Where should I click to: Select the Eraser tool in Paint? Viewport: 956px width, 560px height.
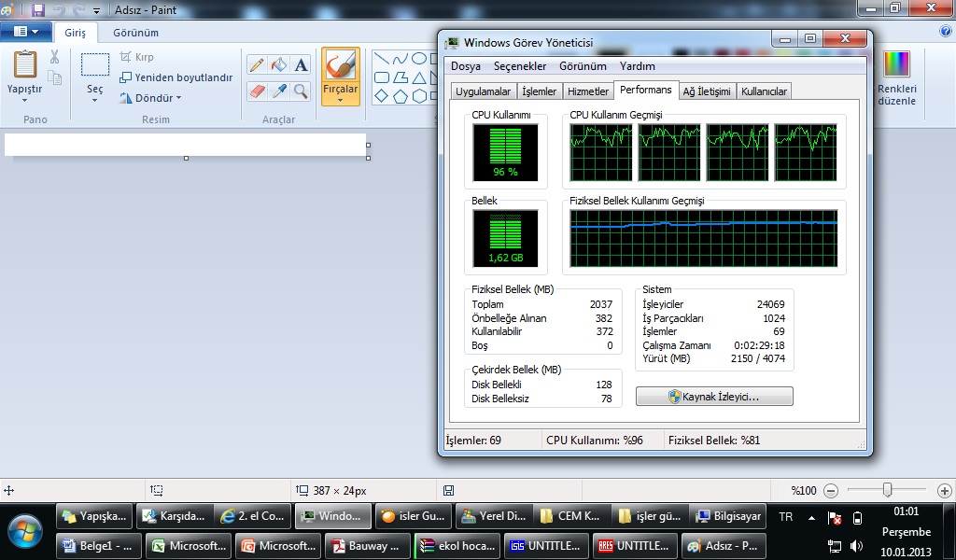point(257,91)
